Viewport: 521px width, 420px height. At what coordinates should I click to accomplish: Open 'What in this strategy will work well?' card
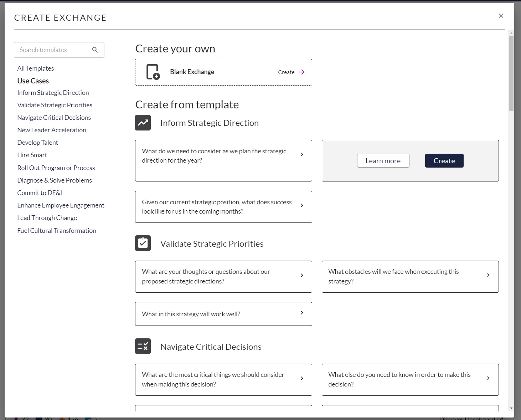click(x=223, y=314)
